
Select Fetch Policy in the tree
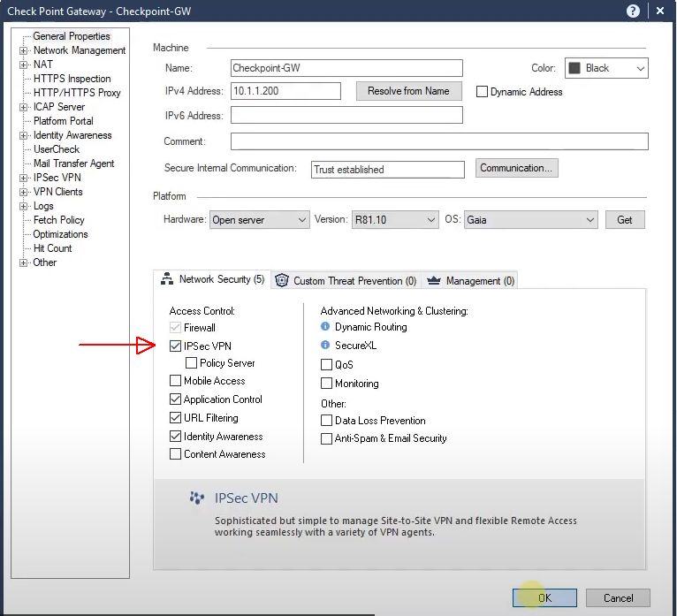click(x=58, y=220)
